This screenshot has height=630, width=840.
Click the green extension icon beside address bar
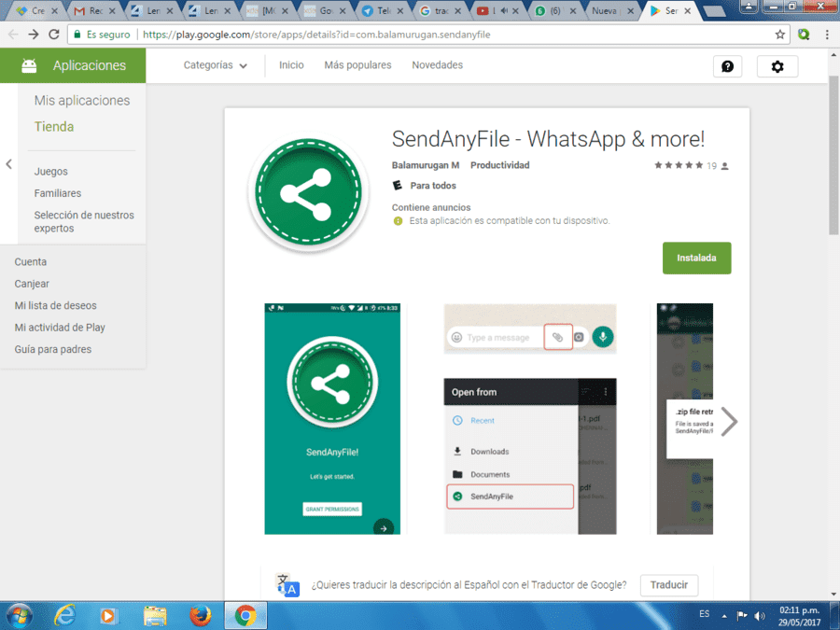[x=803, y=35]
